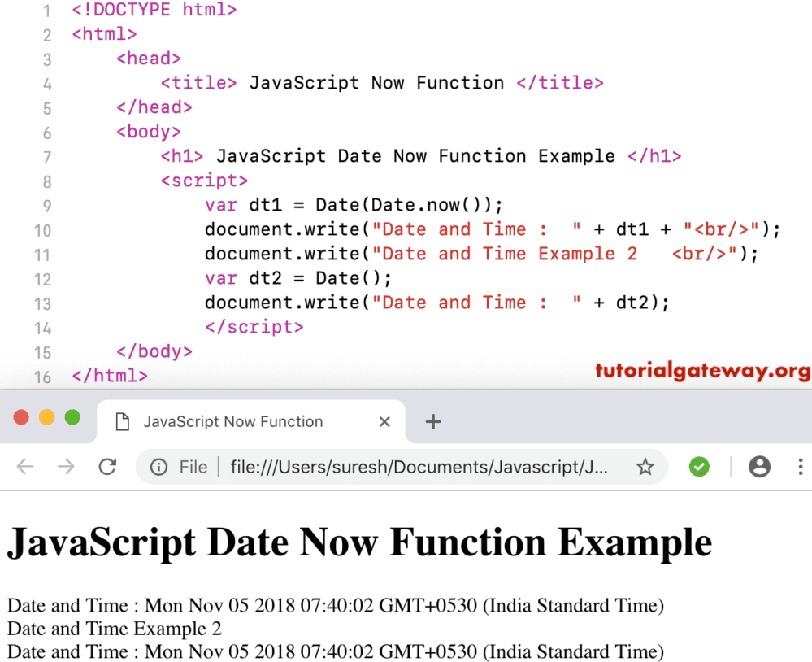Click the JavaScript Date Now Function Example heading
Image resolution: width=812 pixels, height=662 pixels.
coord(358,542)
